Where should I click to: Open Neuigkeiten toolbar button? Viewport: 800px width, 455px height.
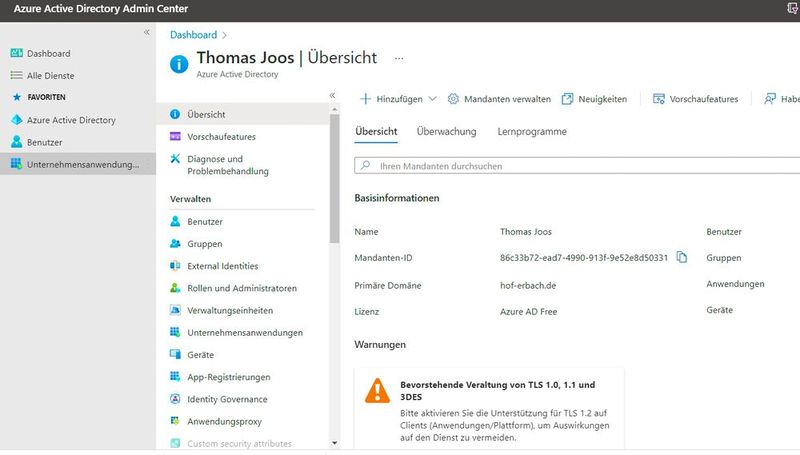pos(594,98)
